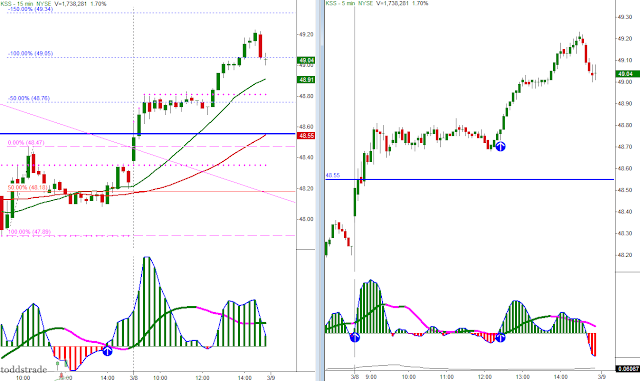Click the 9:00 time label on the 5-min chart
This screenshot has width=640, height=381.
[371, 377]
